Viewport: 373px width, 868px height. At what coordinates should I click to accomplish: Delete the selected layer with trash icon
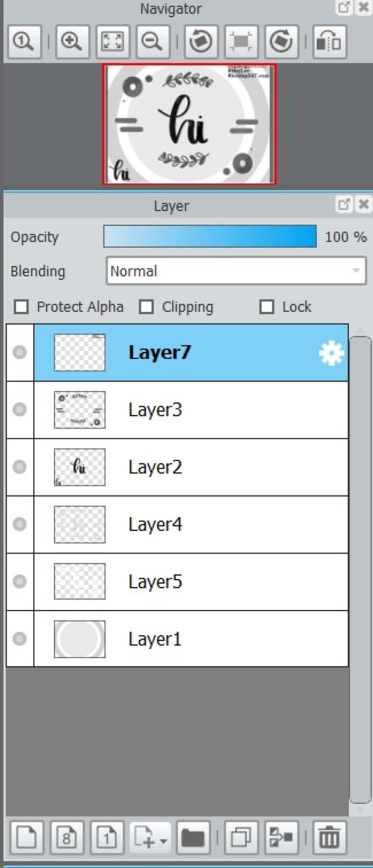(329, 837)
